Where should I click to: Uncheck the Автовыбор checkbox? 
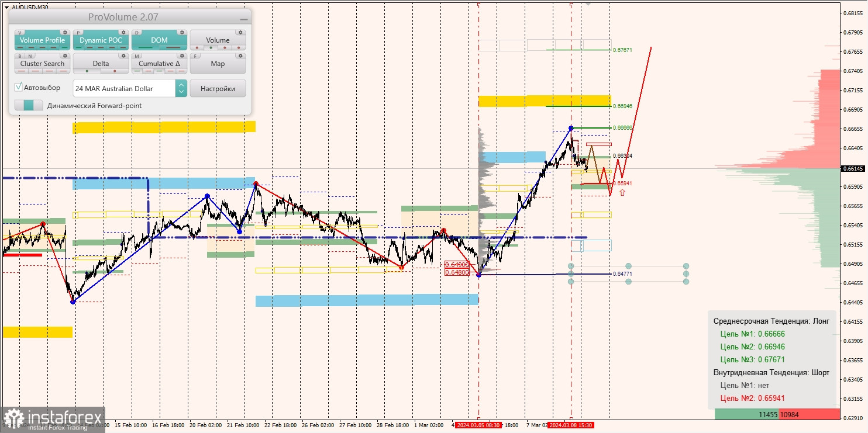18,87
